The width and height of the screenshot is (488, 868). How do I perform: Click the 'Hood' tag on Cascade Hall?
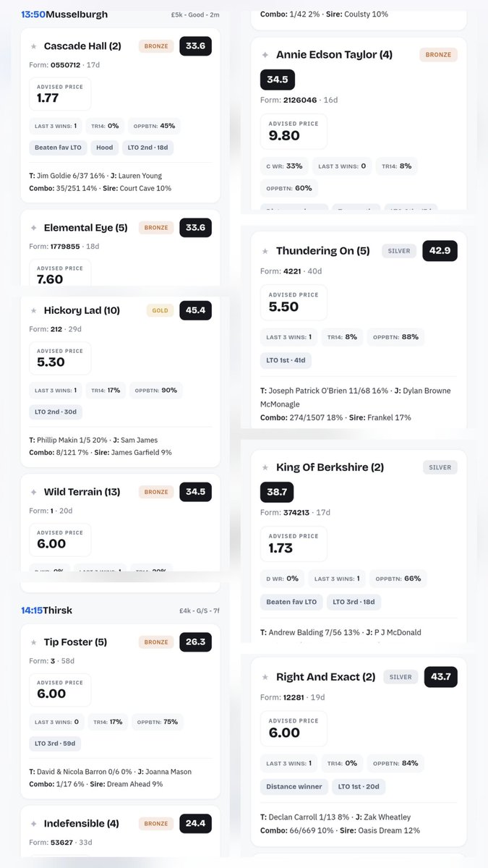(105, 148)
